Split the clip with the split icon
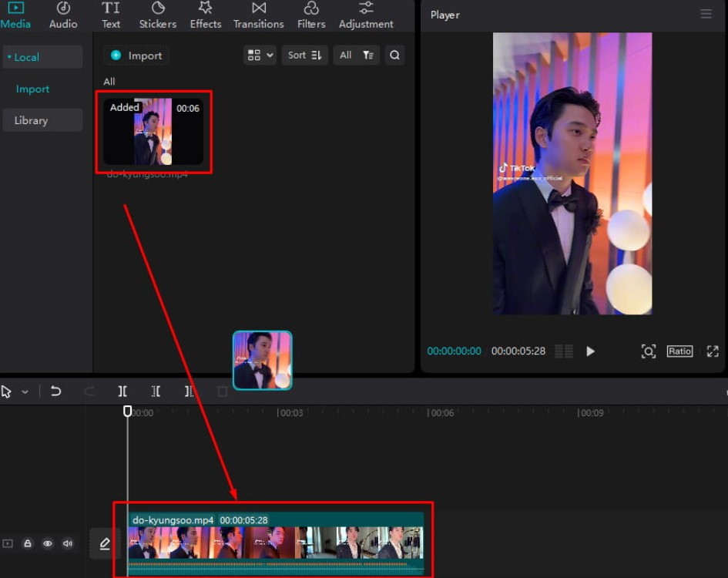This screenshot has width=728, height=578. (122, 391)
